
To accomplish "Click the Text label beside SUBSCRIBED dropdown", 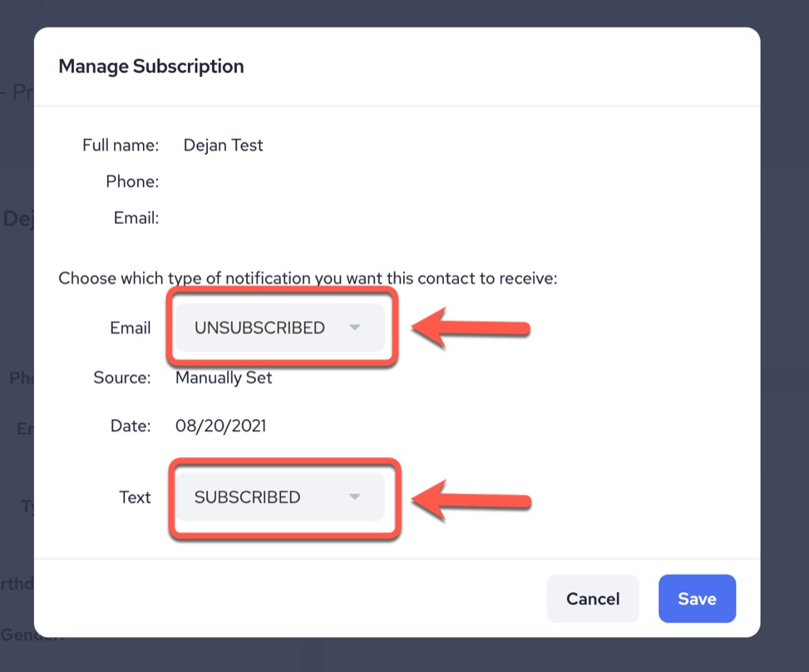I will click(x=135, y=497).
